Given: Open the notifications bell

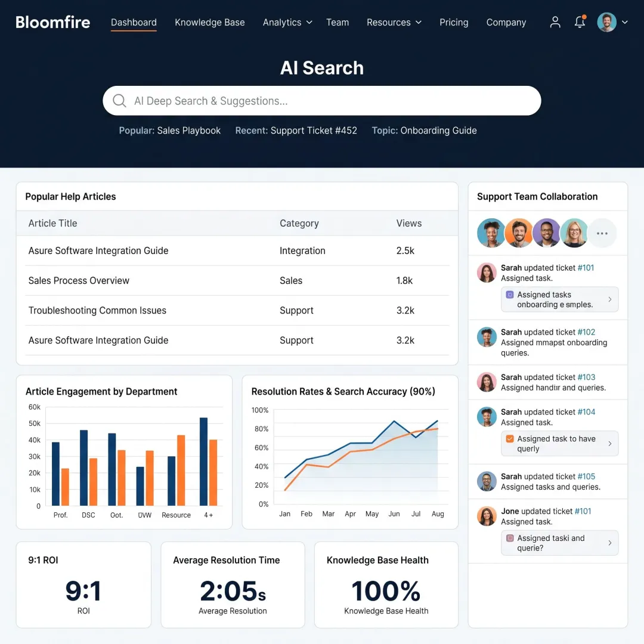Looking at the screenshot, I should click(x=580, y=22).
